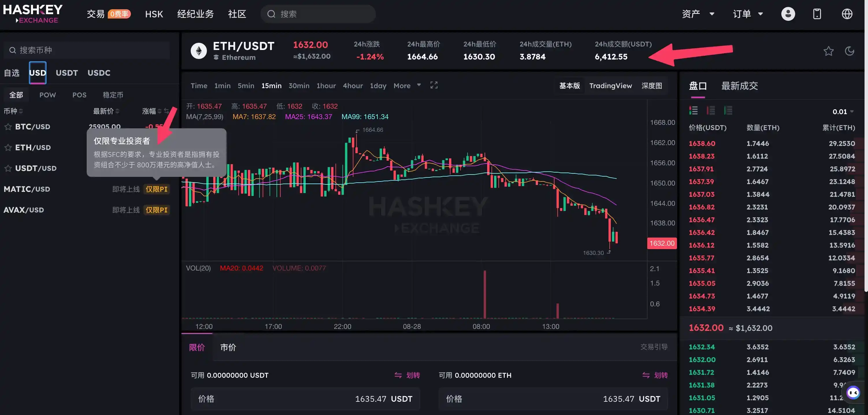Click 划转 transfer link for USDT

click(x=413, y=375)
